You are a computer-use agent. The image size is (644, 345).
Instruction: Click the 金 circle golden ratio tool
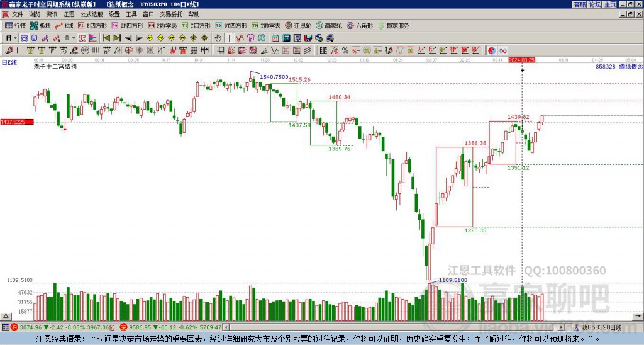tap(367, 50)
